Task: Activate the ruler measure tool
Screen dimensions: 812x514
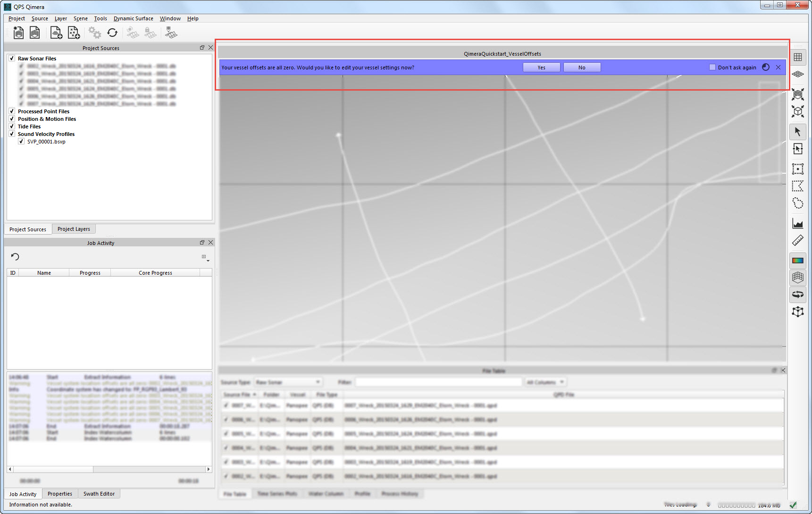Action: coord(797,241)
